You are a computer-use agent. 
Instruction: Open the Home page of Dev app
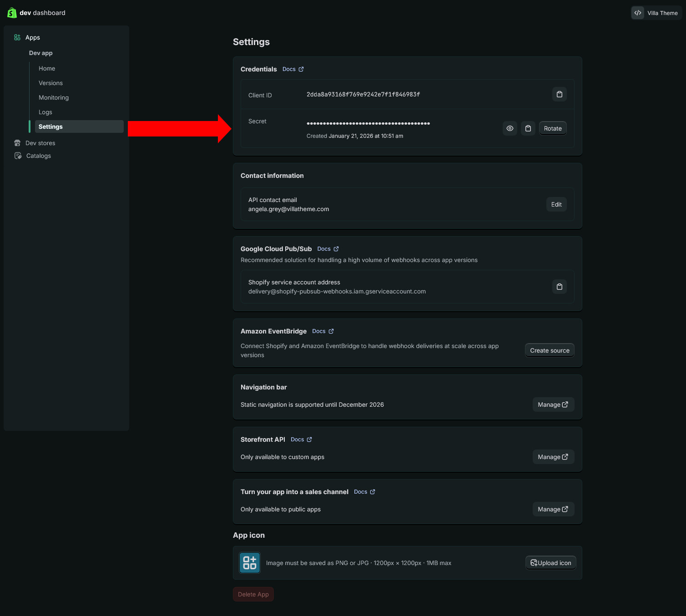coord(47,68)
